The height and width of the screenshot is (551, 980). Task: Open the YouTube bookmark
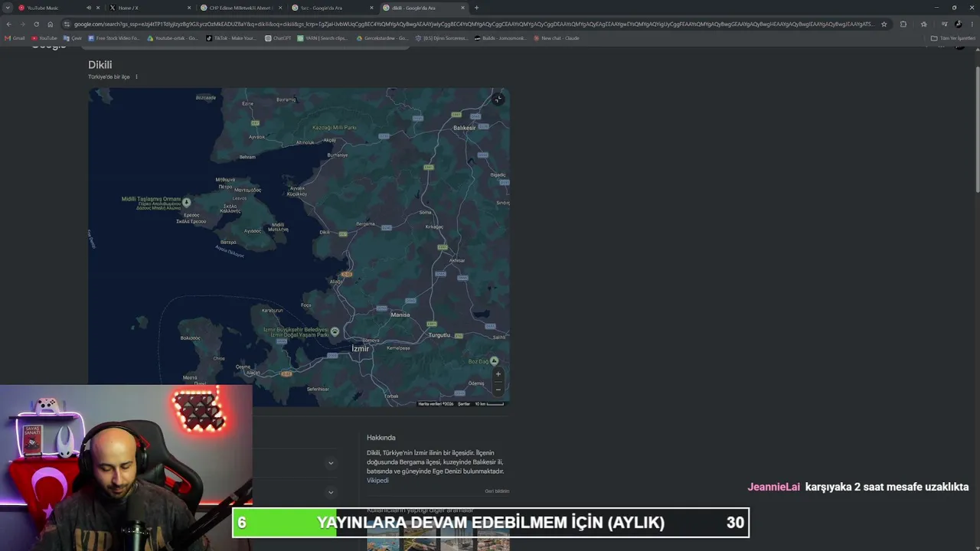click(x=44, y=38)
